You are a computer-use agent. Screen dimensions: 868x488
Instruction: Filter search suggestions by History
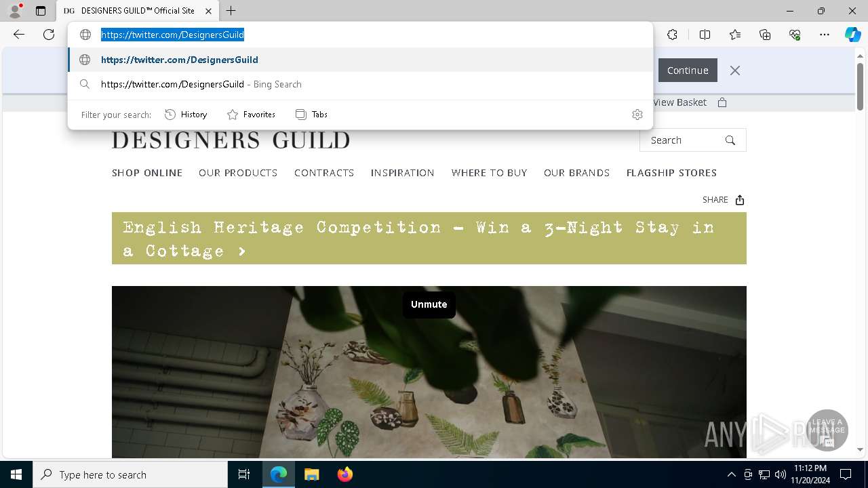[x=186, y=115]
